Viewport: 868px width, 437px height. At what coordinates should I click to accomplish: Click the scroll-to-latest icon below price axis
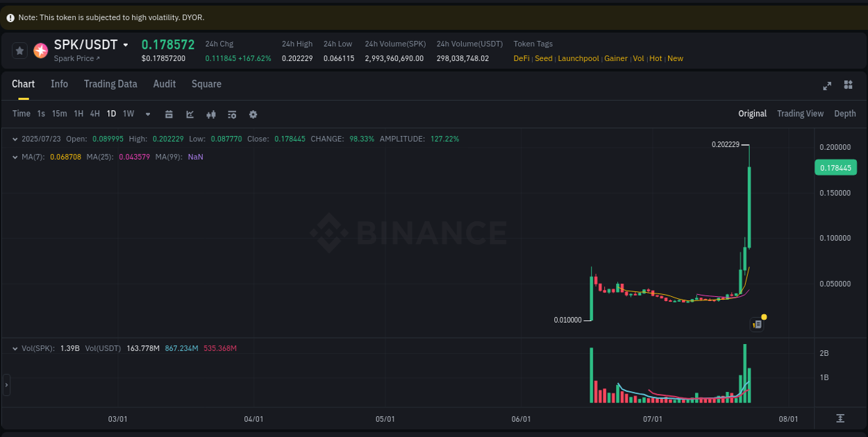tap(840, 419)
